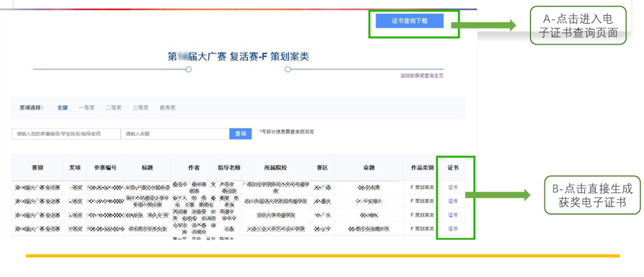Open the 证书 link in first row

(x=453, y=186)
